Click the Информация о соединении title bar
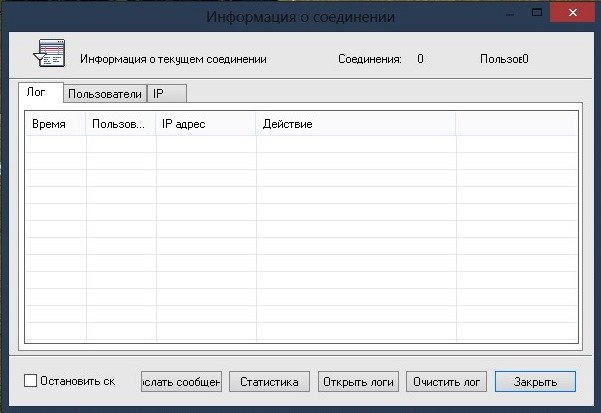This screenshot has height=413, width=601. (x=300, y=17)
